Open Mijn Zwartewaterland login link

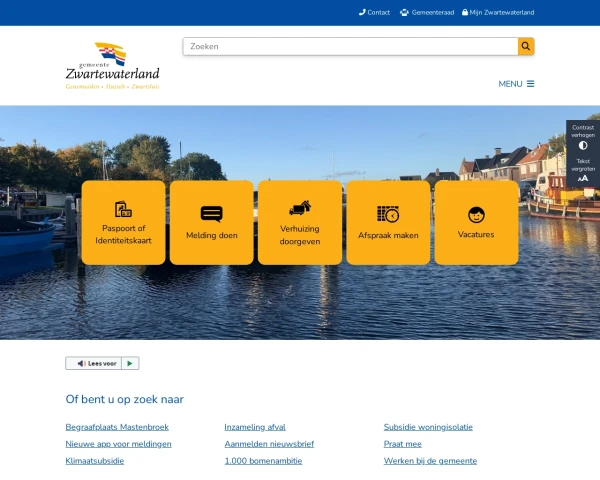click(x=498, y=13)
